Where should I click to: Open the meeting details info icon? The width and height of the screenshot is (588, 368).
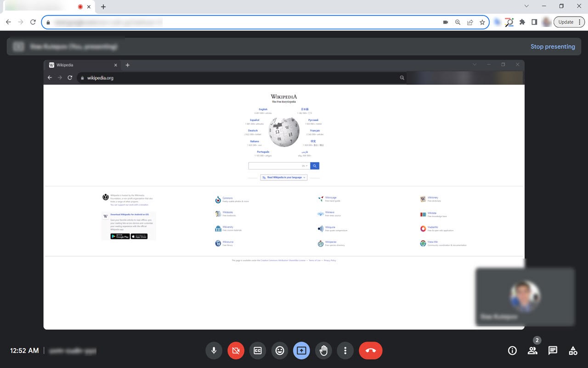tap(512, 351)
